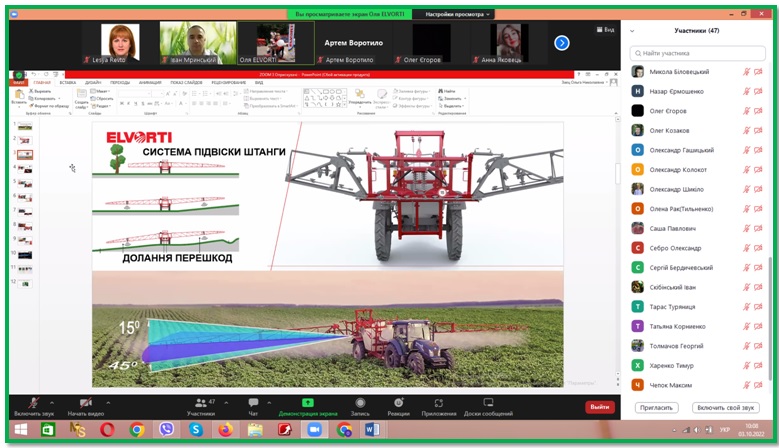Switch to the ВСТАВКА ribbon tab
Image resolution: width=779 pixels, height=448 pixels.
coord(68,82)
